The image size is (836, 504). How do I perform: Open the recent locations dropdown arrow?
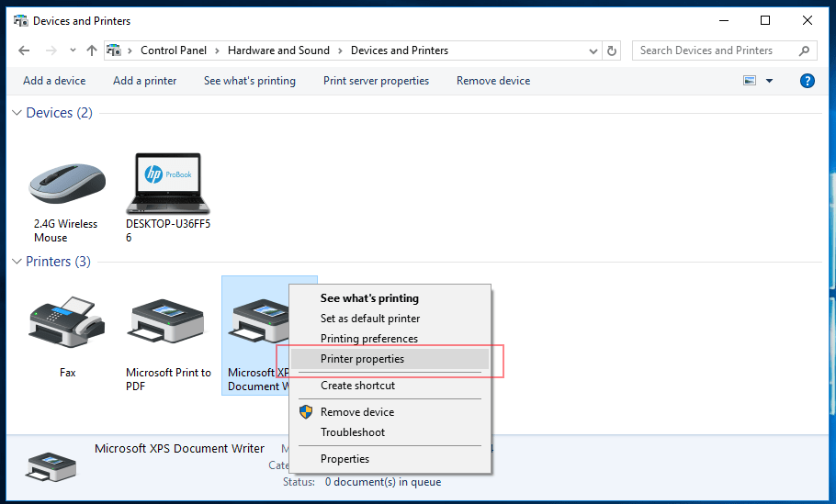73,50
